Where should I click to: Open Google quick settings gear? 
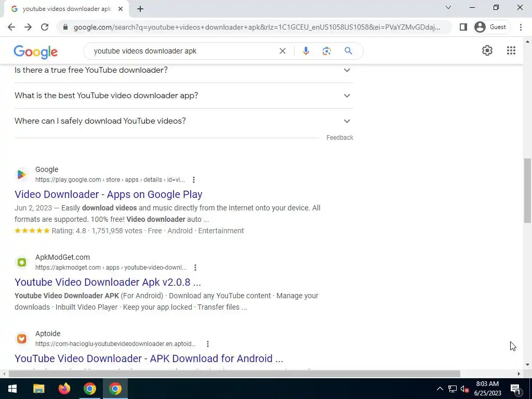[487, 50]
